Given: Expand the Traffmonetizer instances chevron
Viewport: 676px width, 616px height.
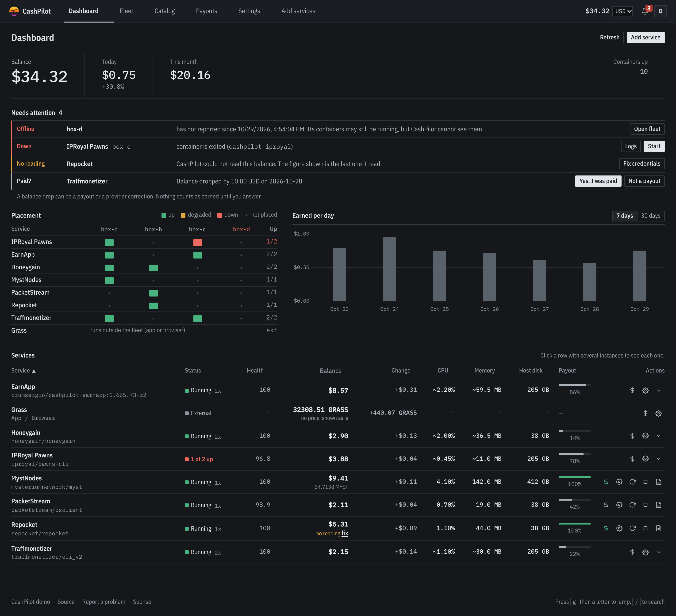Looking at the screenshot, I should (x=659, y=552).
